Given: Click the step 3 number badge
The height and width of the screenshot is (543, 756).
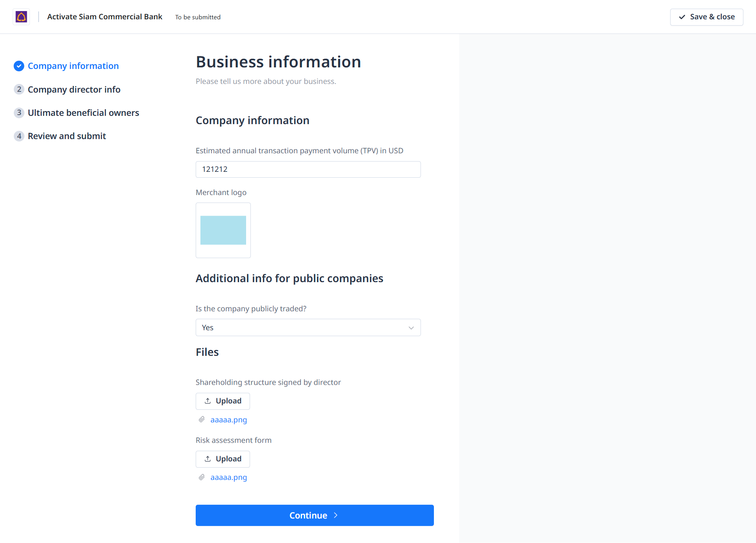Looking at the screenshot, I should 19,113.
